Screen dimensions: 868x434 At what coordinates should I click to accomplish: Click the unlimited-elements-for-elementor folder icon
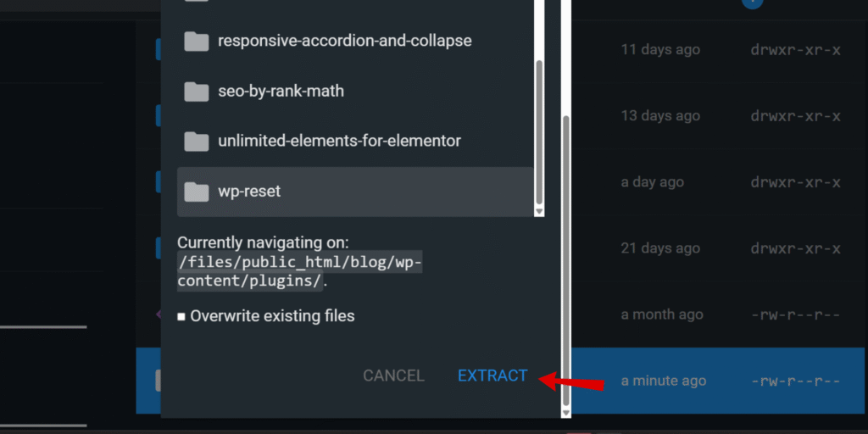pyautogui.click(x=197, y=142)
